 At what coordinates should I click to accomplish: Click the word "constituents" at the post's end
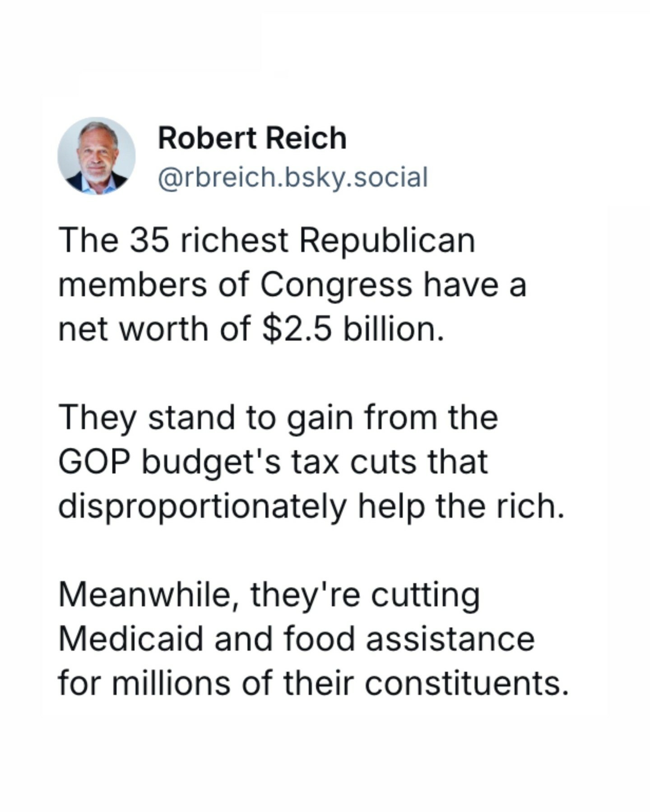point(465,683)
